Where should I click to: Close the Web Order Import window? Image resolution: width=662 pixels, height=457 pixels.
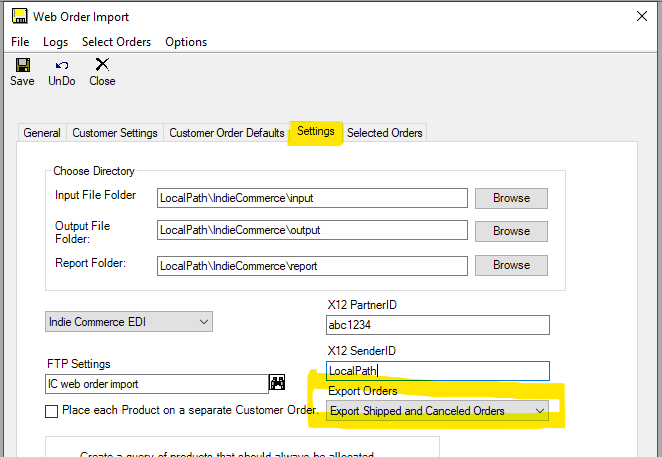point(642,16)
